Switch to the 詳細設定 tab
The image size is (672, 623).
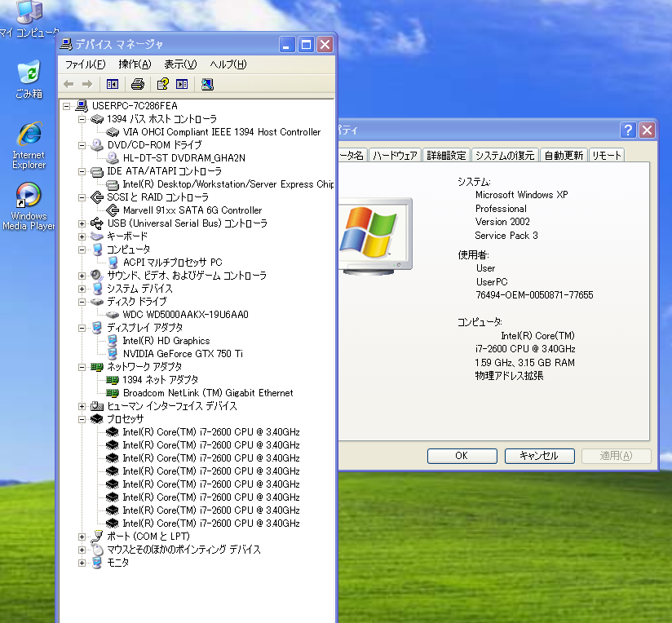(x=446, y=155)
